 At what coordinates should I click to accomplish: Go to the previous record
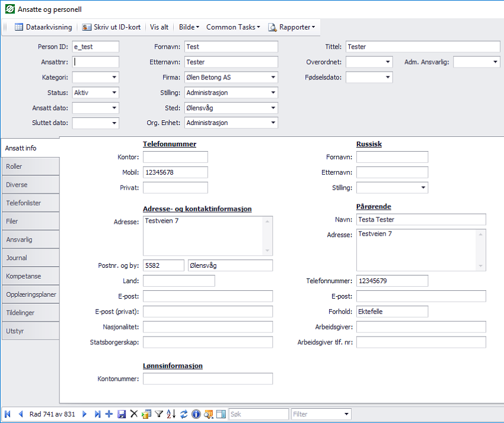click(21, 414)
